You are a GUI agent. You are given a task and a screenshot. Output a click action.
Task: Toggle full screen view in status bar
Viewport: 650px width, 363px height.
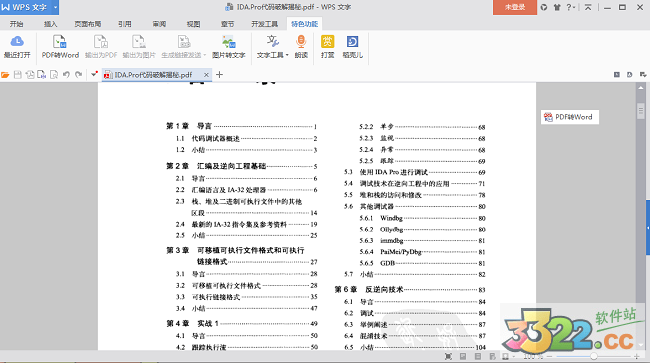pos(448,356)
